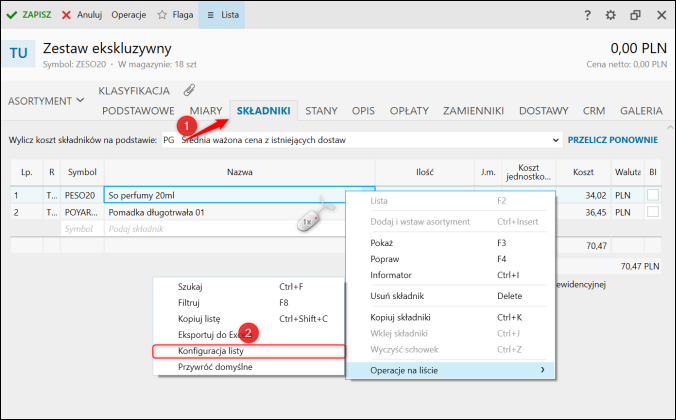Choose Filtruj in the submenu
Viewport: 676px width, 420px height.
[249, 303]
